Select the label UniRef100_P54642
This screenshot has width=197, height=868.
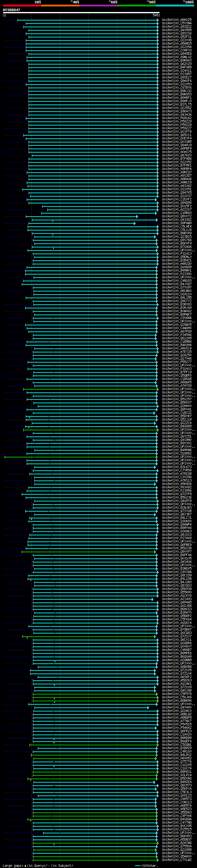(x=177, y=728)
